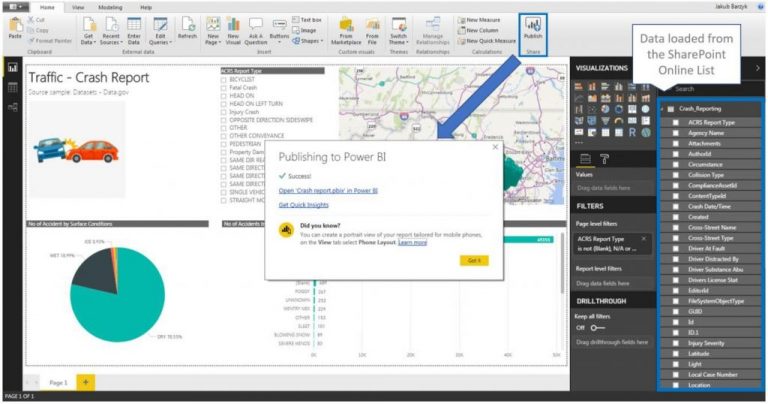Check the Crash Date/Time field

[x=676, y=207]
